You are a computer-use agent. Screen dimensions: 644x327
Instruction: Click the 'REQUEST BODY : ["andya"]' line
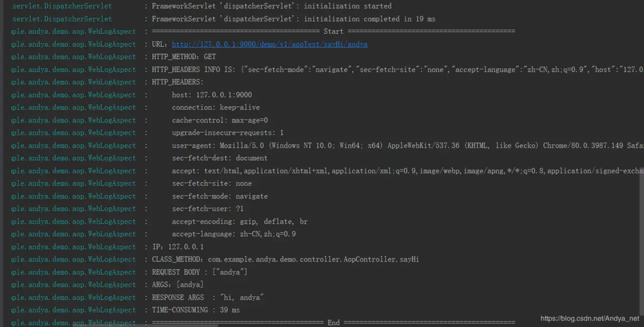point(200,272)
